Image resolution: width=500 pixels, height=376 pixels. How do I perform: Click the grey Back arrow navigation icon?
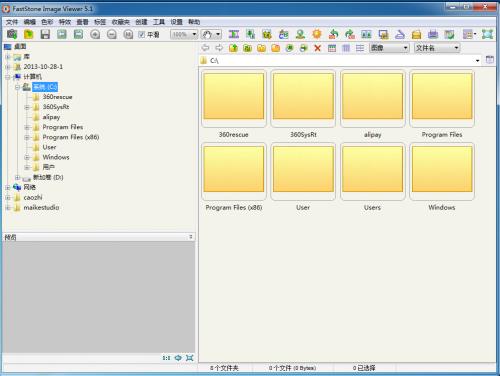(x=205, y=48)
